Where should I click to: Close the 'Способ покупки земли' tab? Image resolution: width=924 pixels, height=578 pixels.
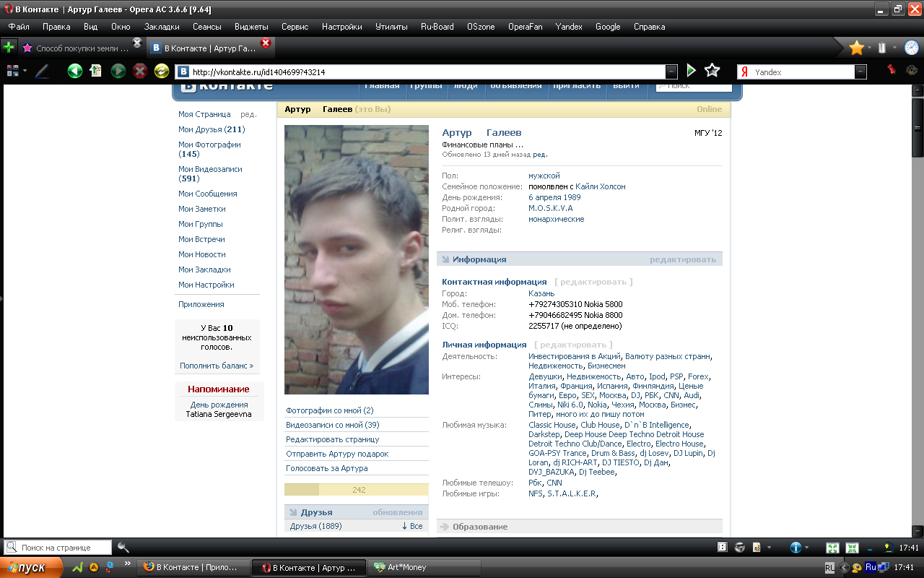[137, 43]
